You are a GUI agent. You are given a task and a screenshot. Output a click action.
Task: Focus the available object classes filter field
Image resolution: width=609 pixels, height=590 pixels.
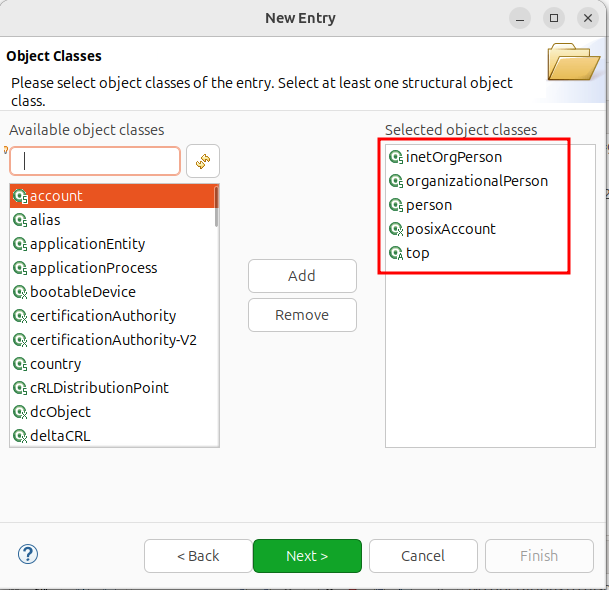pos(96,161)
